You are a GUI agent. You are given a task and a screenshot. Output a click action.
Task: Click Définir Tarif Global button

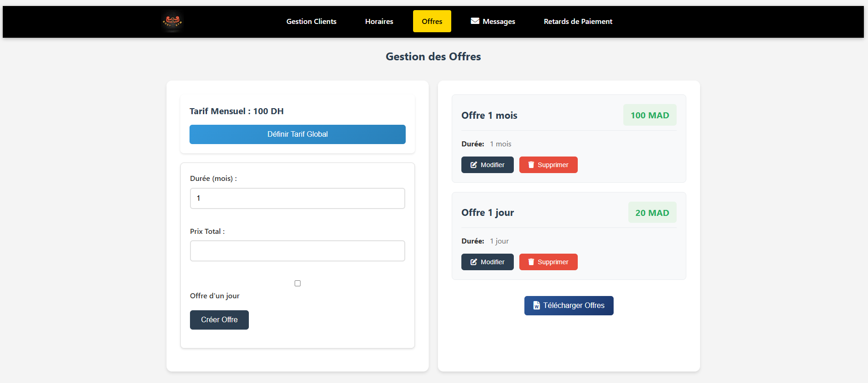pyautogui.click(x=298, y=134)
